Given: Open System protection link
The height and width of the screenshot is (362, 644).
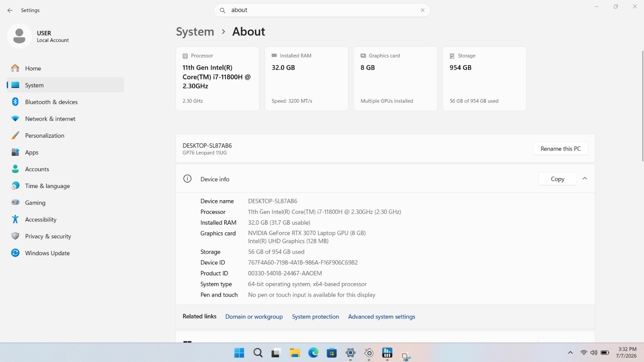Looking at the screenshot, I should point(316,316).
